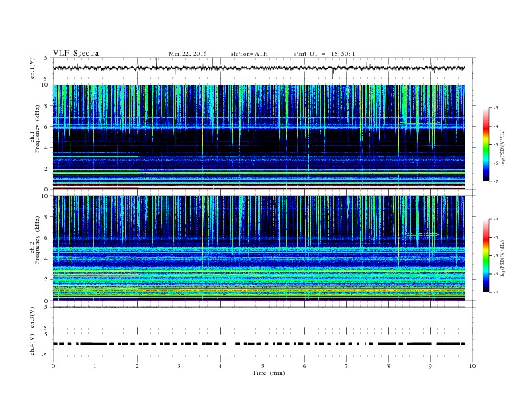Click the time axis tick label '5'

263,366
